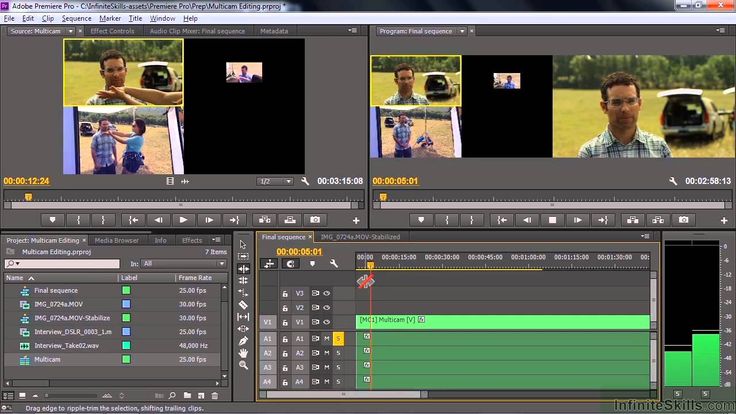Screen dimensions: 736x414
Task: Pick the Zoom tool magnifier
Action: coord(243,366)
